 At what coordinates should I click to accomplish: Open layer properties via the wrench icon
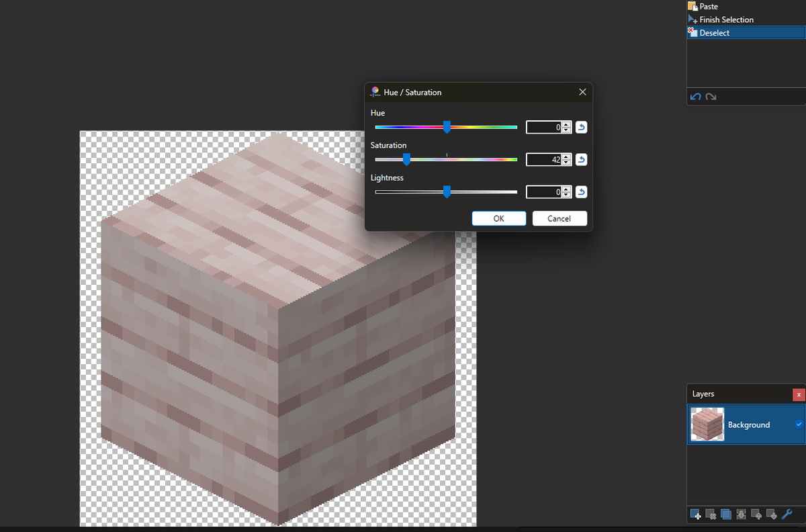(787, 515)
